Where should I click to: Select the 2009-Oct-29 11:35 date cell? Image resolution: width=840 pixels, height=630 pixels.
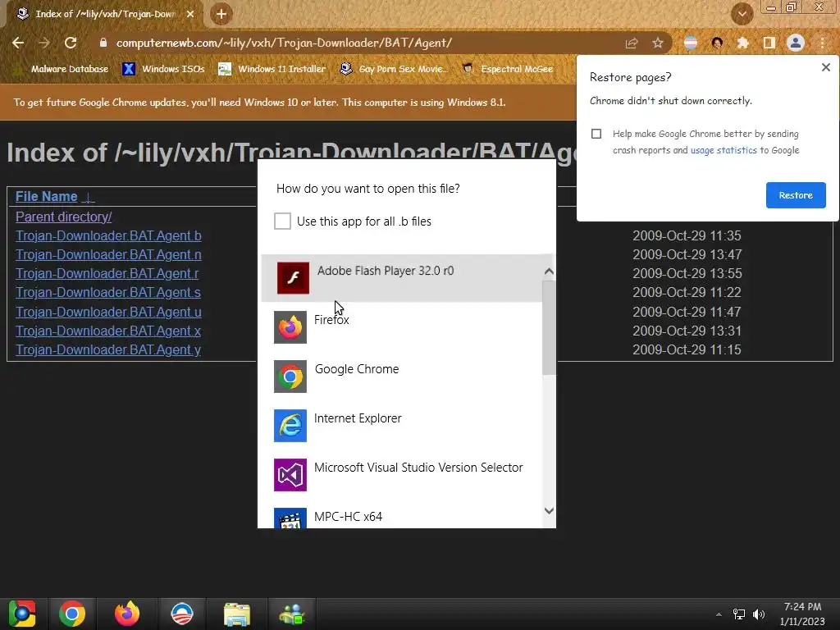coord(687,235)
